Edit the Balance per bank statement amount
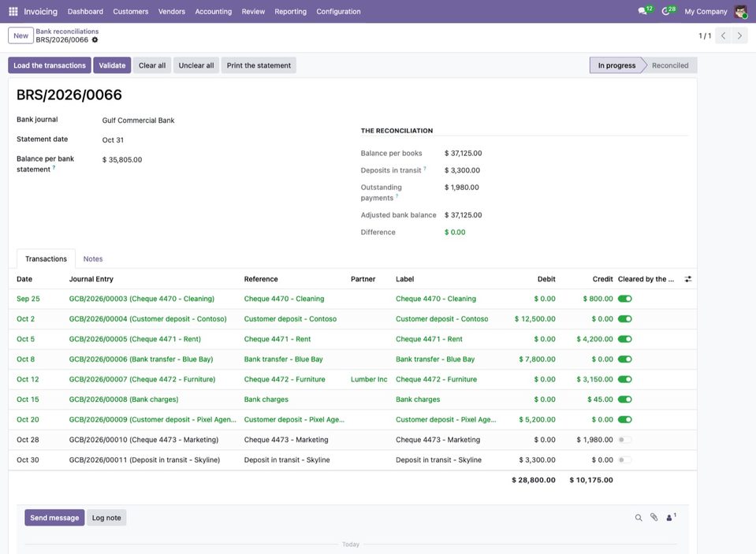 point(122,160)
